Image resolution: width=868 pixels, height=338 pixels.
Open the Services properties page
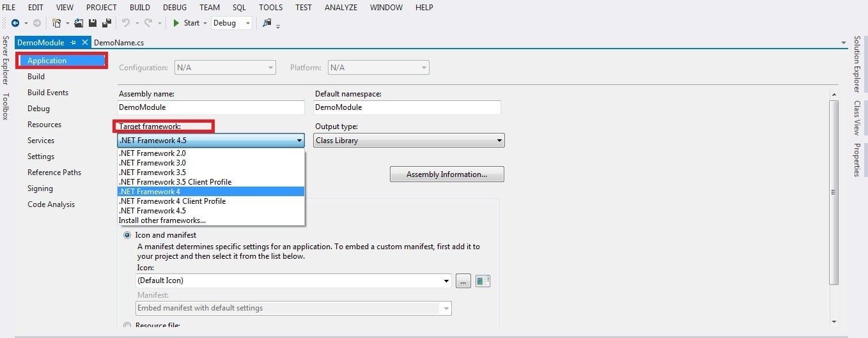point(41,141)
